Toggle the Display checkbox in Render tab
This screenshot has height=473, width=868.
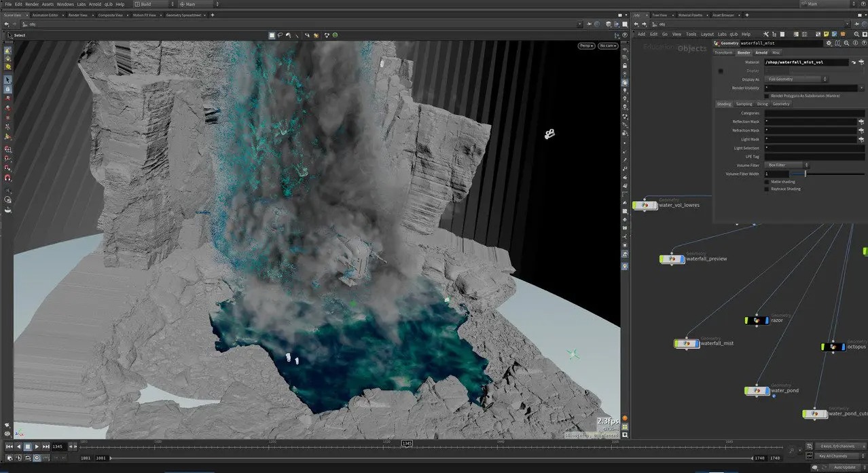[x=721, y=71]
